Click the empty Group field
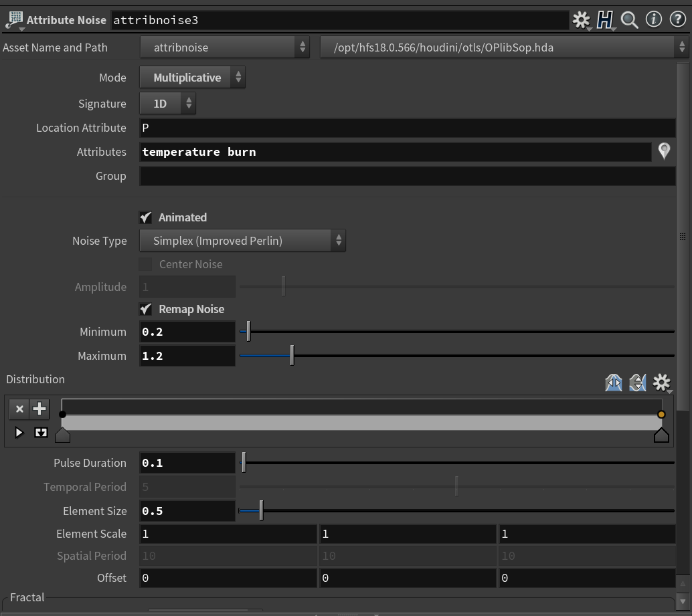 pos(408,176)
